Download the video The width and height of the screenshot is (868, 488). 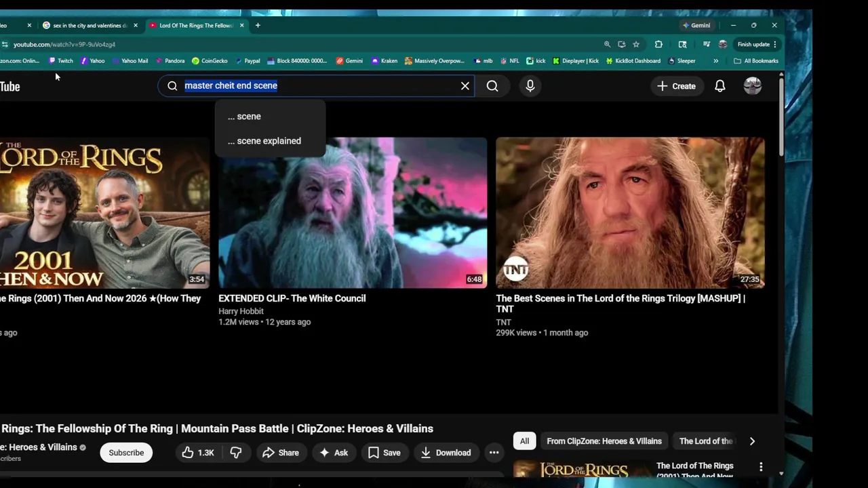pos(446,453)
